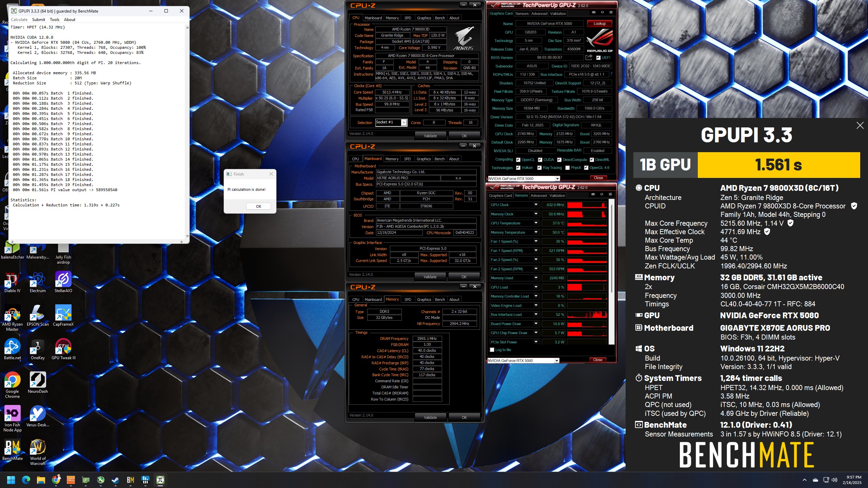Open Iron Fish Node App desktop icon

[x=12, y=419]
